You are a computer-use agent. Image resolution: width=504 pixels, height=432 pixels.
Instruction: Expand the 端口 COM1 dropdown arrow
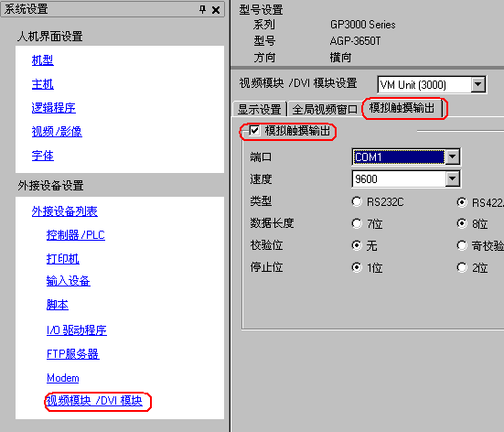point(453,157)
